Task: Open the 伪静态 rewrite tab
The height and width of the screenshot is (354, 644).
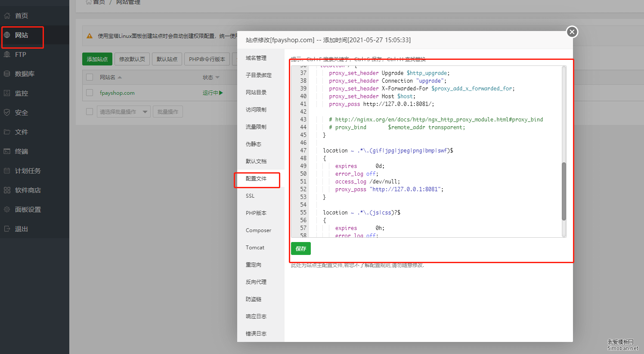Action: tap(254, 144)
